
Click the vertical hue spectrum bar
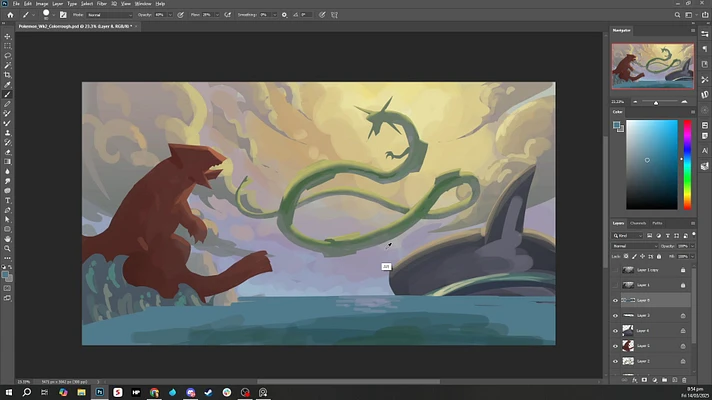point(687,165)
